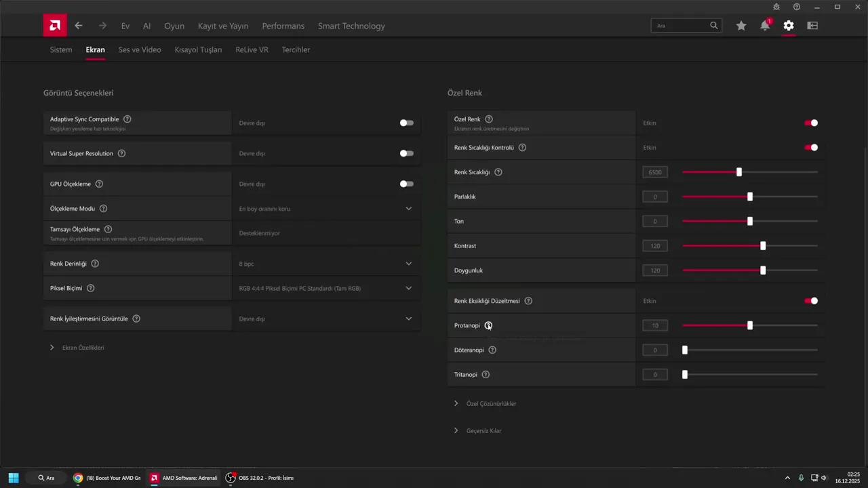Open Smart Technology menu
This screenshot has width=868, height=488.
(351, 26)
